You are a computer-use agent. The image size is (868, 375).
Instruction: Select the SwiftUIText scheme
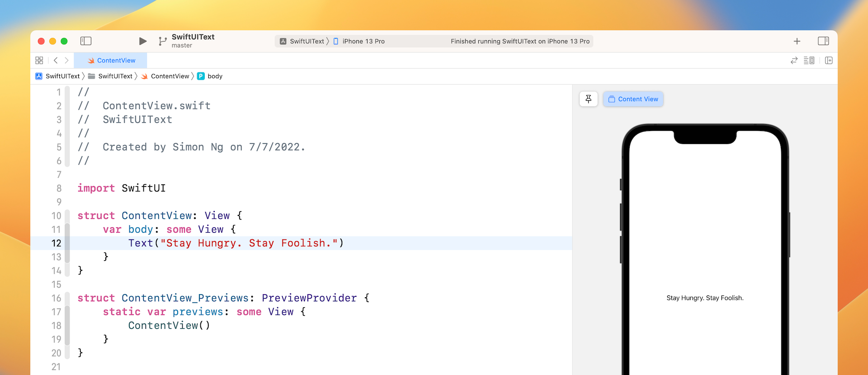302,41
